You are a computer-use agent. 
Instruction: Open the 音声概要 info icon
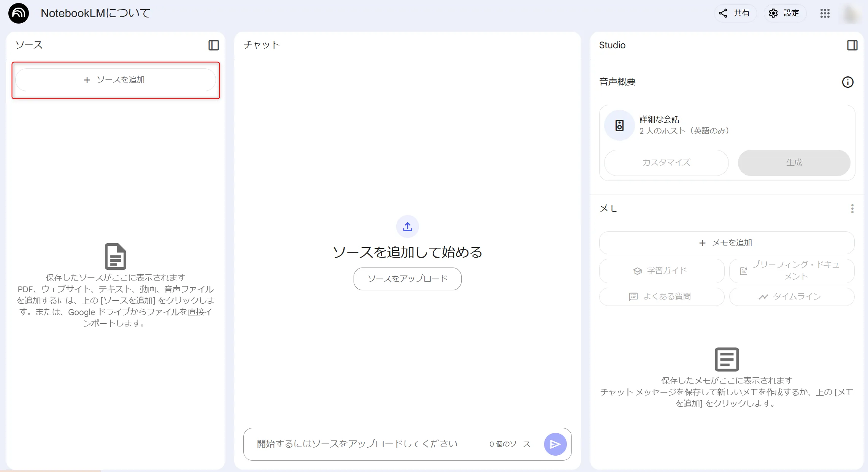coord(848,82)
